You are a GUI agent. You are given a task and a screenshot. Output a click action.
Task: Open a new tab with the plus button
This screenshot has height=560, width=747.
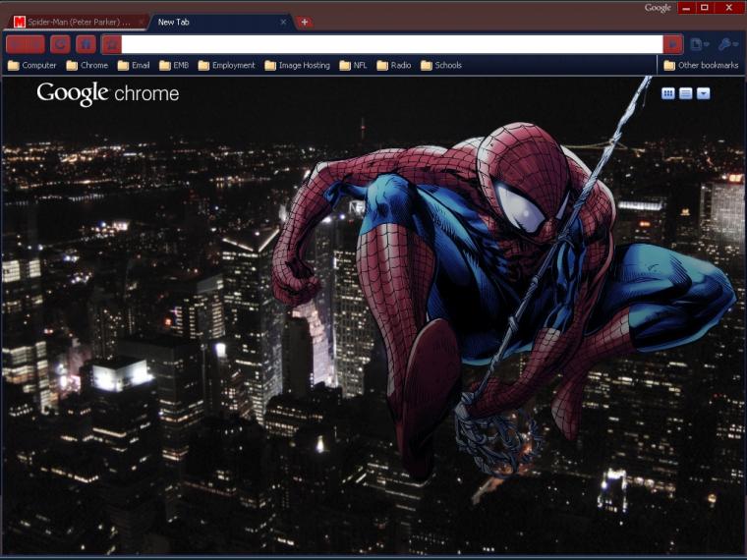click(x=305, y=22)
